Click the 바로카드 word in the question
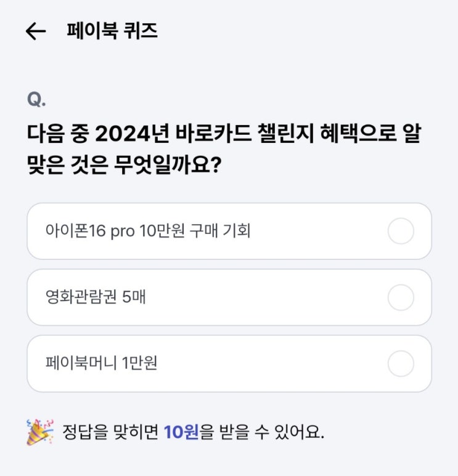This screenshot has height=476, width=458. click(214, 134)
